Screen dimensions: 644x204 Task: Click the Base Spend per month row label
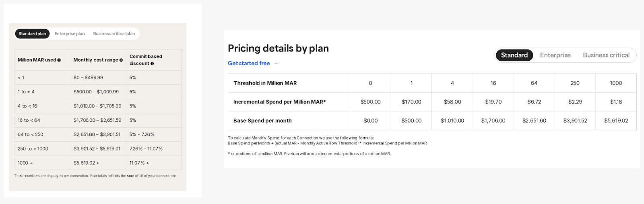(262, 121)
